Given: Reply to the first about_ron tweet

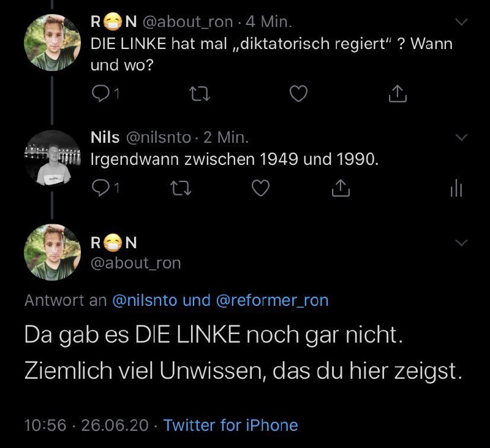Looking at the screenshot, I should (x=100, y=94).
